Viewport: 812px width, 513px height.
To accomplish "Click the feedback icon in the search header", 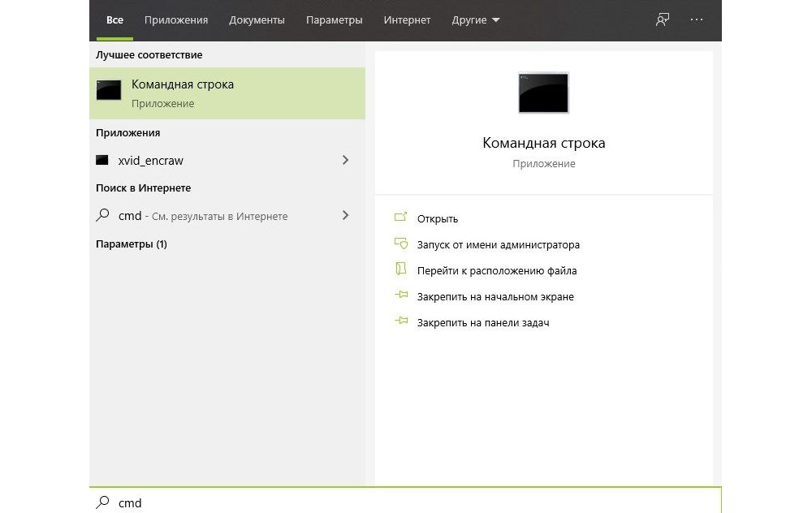I will point(663,19).
